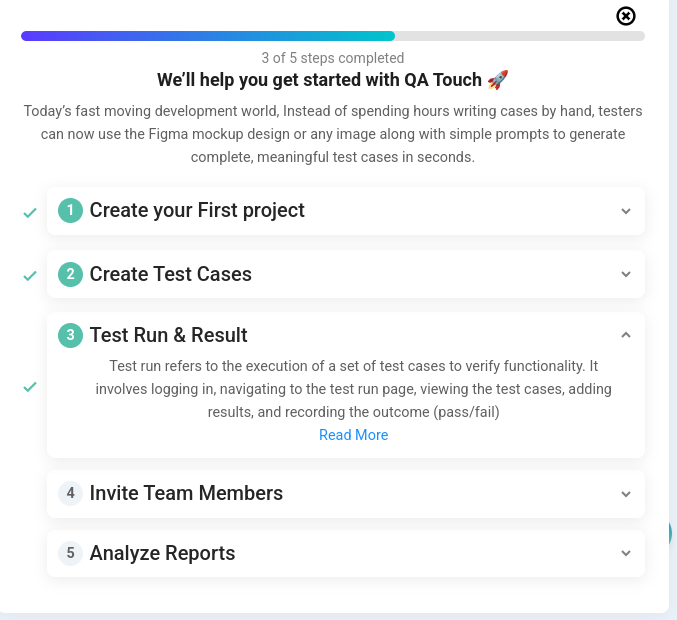Click the onboarding steps progress bar
Viewport: 677px width, 620px height.
332,36
